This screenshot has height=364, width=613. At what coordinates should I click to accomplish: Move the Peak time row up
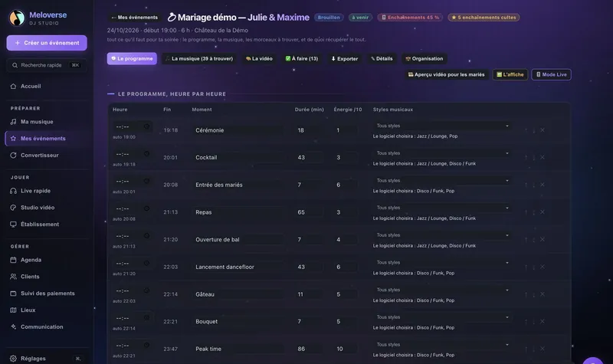pos(526,349)
